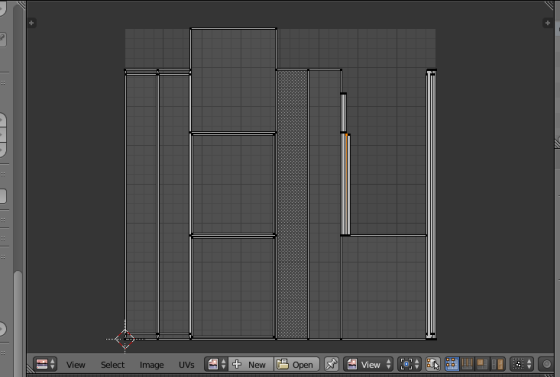The width and height of the screenshot is (560, 377).
Task: Click New to create image
Action: (251, 364)
